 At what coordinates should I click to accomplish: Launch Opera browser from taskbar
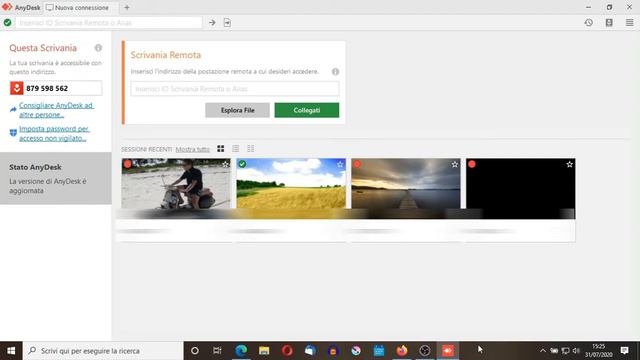[x=287, y=351]
